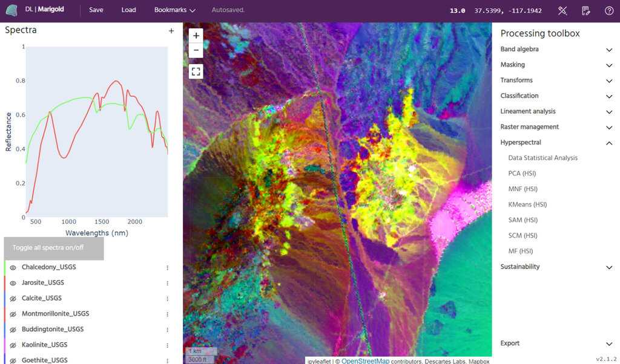Enter fullscreen map view
The image size is (620, 364).
tap(196, 71)
